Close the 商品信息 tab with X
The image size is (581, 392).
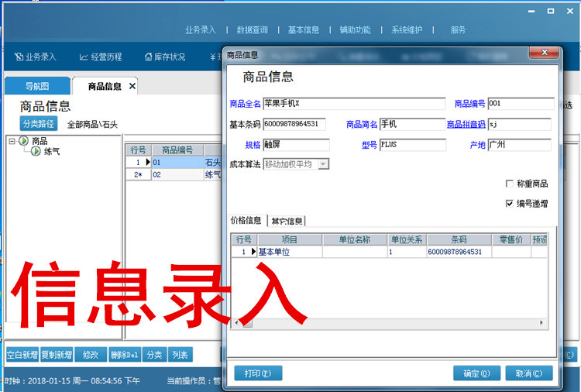(132, 86)
